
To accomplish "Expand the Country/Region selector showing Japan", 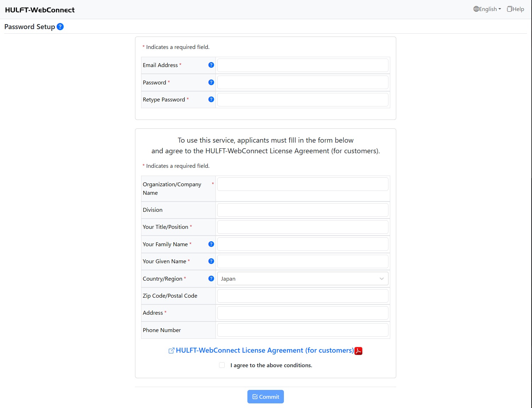I will tap(302, 279).
